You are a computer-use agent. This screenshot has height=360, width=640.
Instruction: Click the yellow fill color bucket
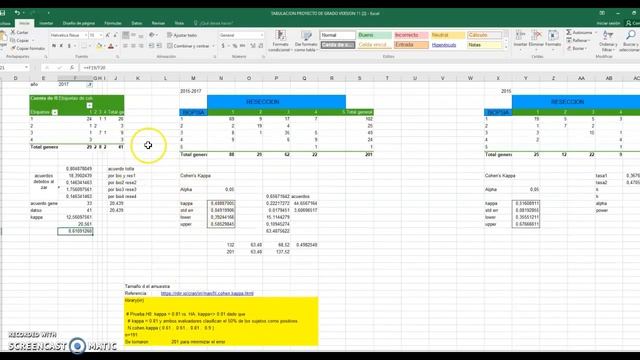click(x=98, y=46)
